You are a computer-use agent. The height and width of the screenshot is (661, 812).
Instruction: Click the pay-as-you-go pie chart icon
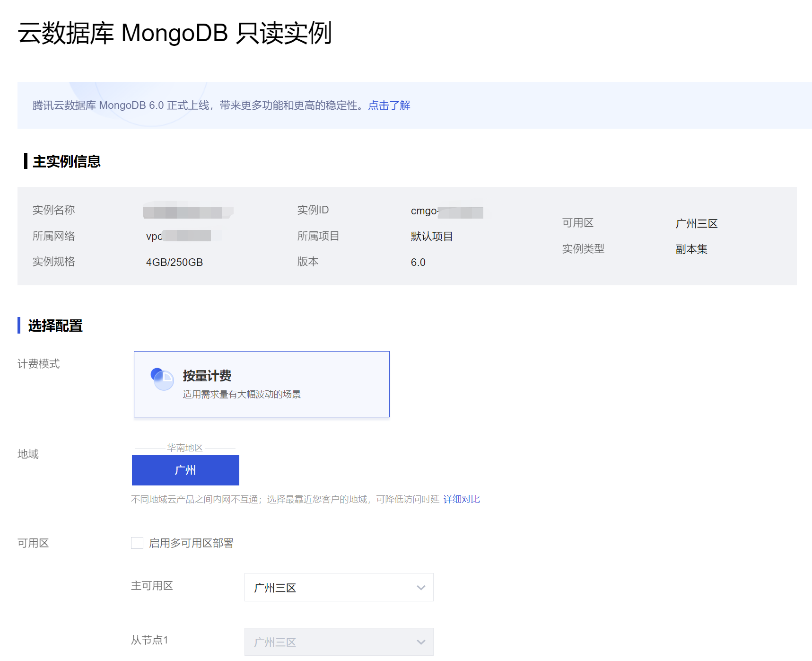click(x=162, y=379)
